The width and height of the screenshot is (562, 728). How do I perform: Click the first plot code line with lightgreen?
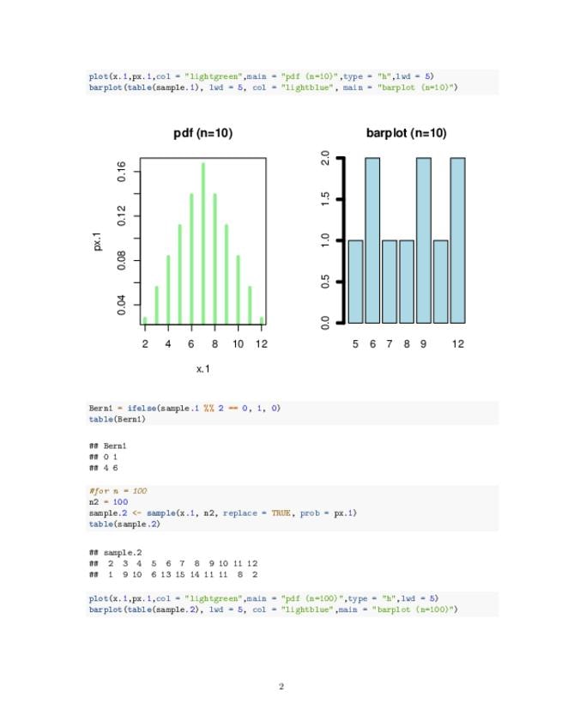(x=262, y=76)
